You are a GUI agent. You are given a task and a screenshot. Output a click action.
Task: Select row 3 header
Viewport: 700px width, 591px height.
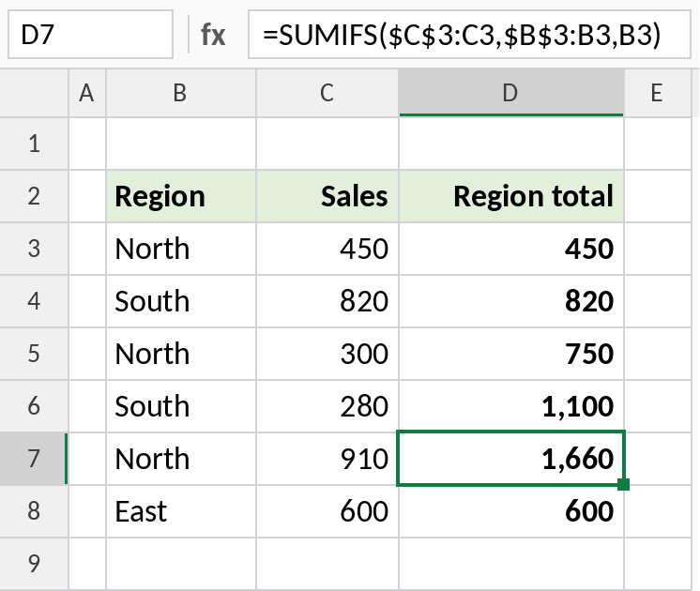(34, 249)
